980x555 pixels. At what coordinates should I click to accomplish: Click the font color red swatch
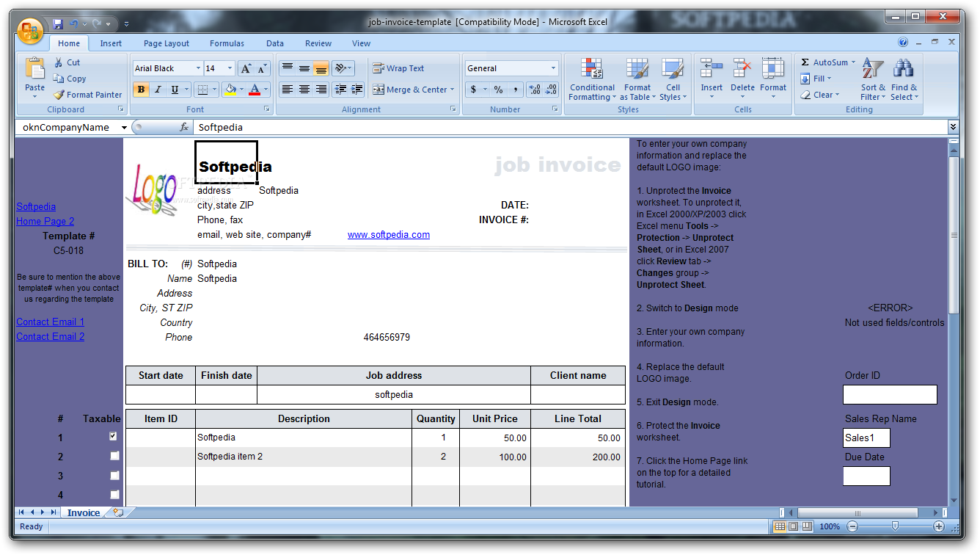255,90
